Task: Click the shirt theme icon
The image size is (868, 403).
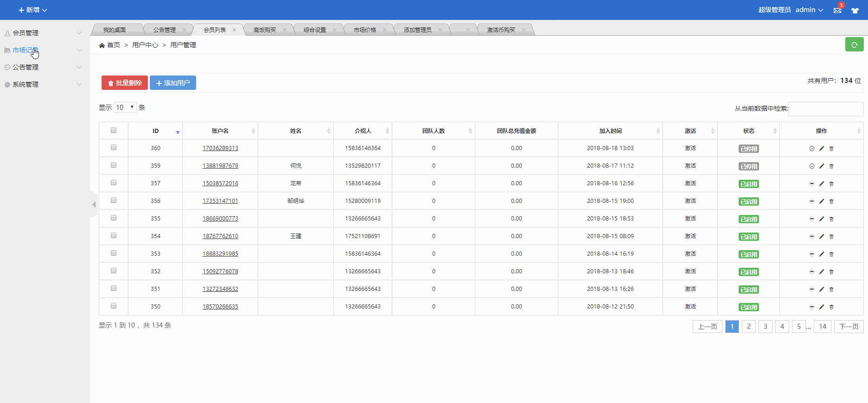Action: pyautogui.click(x=855, y=10)
